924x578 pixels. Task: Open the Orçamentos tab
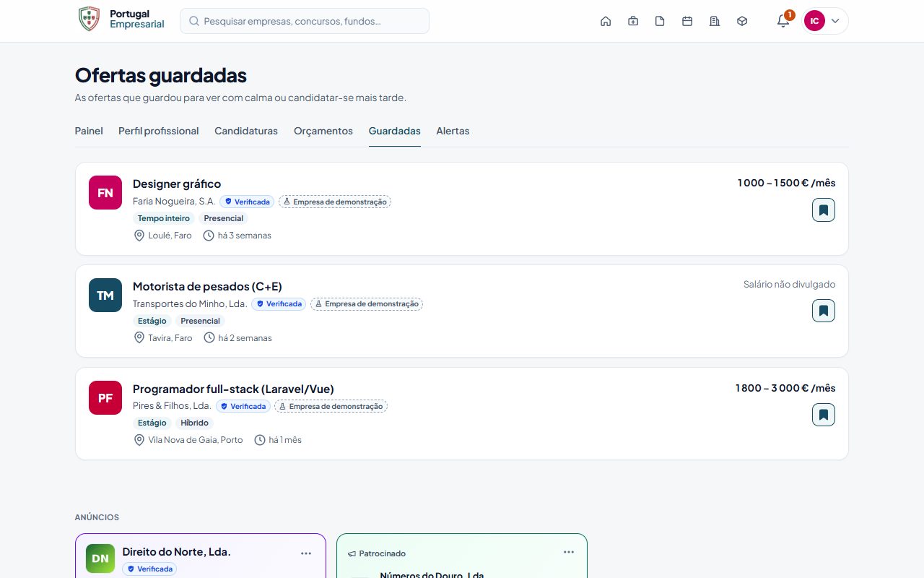pos(323,131)
